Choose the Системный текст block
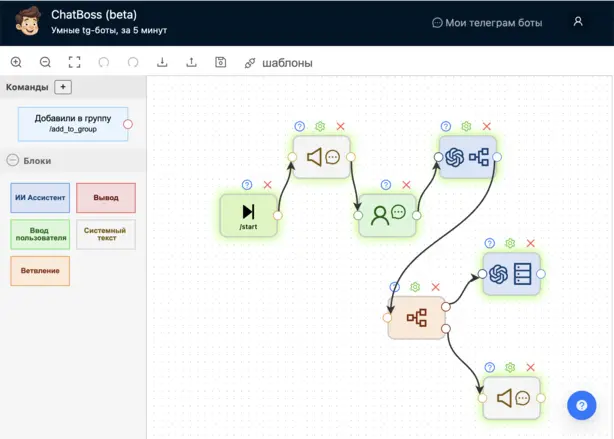Screen dimensions: 614x439 (106, 234)
